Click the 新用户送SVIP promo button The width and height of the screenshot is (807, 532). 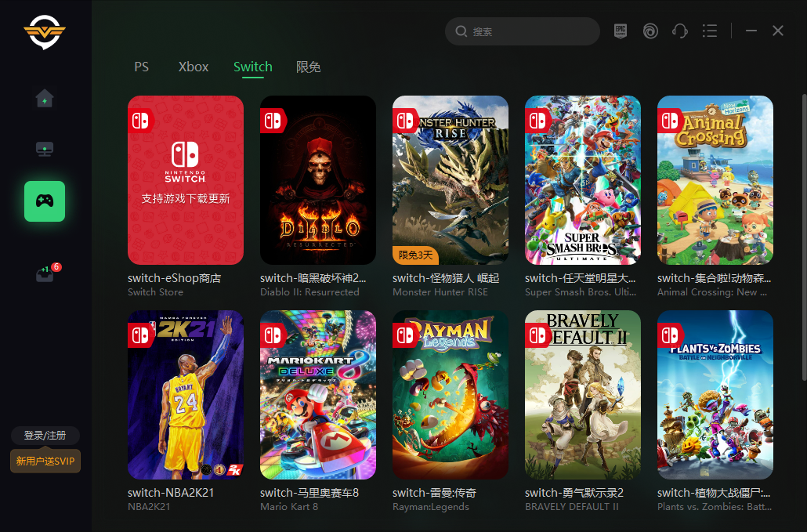(x=45, y=461)
